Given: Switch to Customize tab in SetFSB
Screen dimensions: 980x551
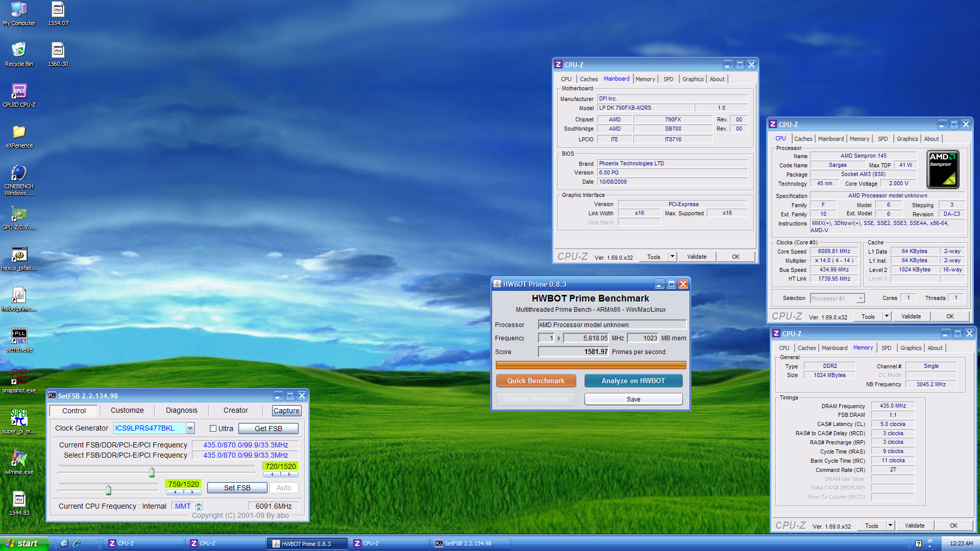Looking at the screenshot, I should click(x=127, y=411).
